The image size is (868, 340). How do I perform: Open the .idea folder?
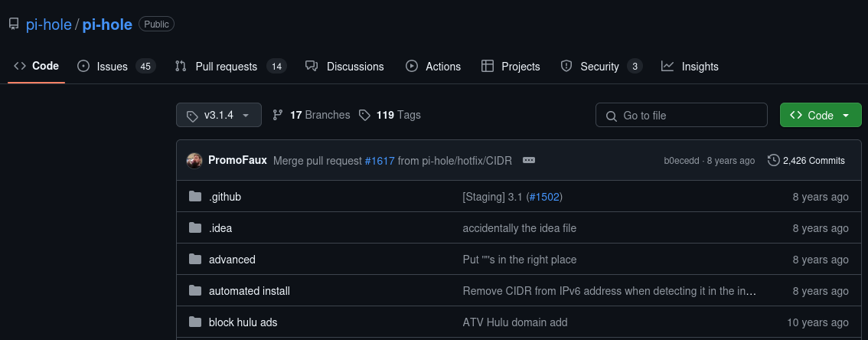click(220, 228)
